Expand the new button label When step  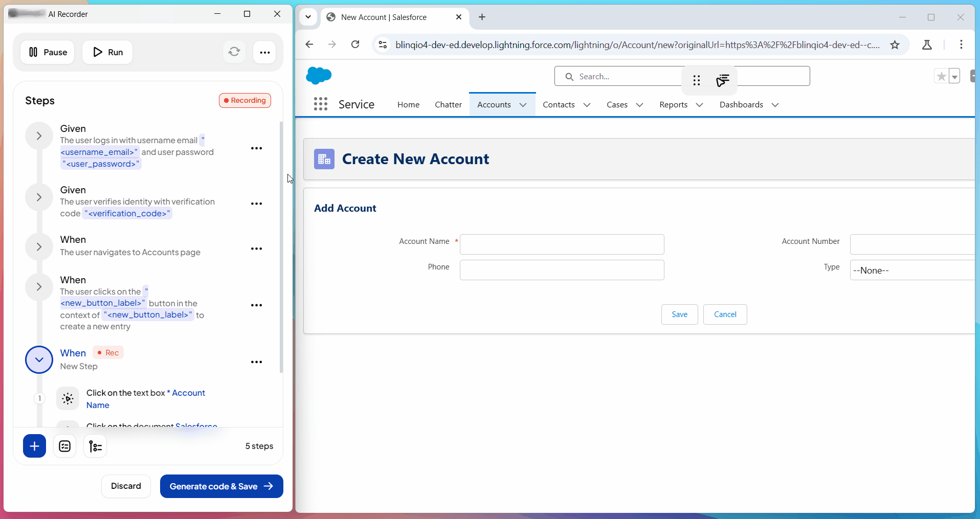pyautogui.click(x=39, y=286)
